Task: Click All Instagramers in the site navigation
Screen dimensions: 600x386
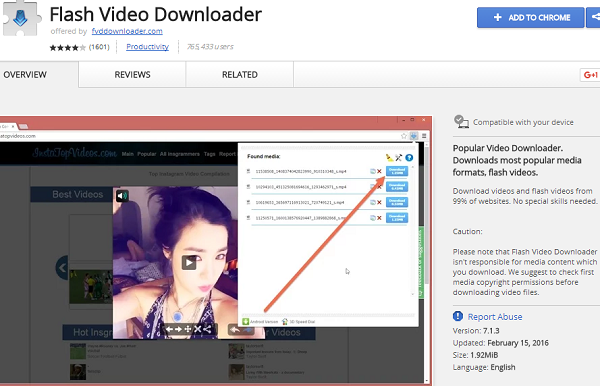Action: click(x=180, y=154)
